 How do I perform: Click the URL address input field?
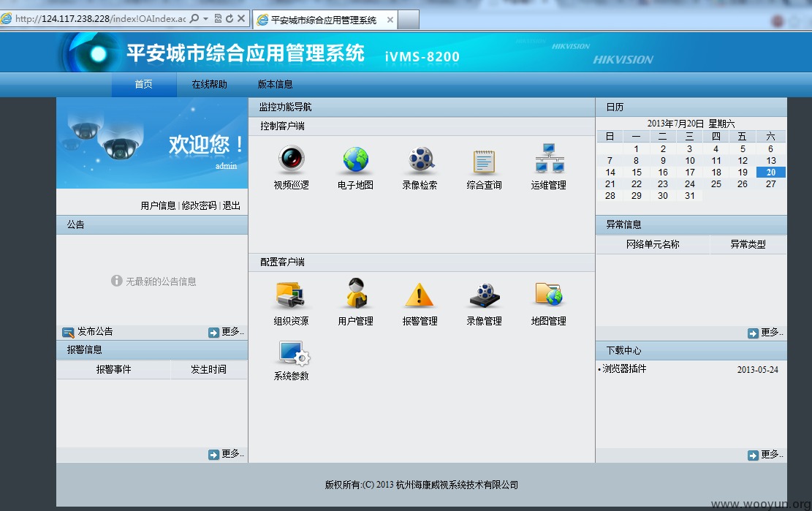100,18
